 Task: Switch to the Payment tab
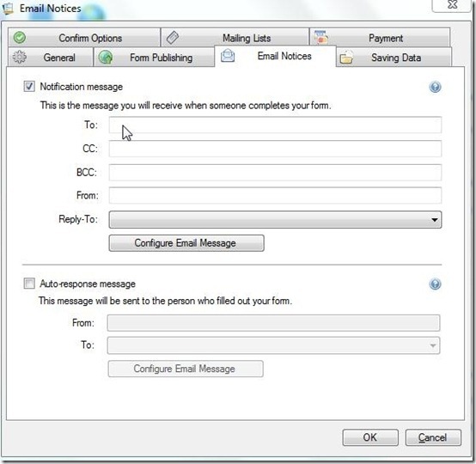pos(380,37)
